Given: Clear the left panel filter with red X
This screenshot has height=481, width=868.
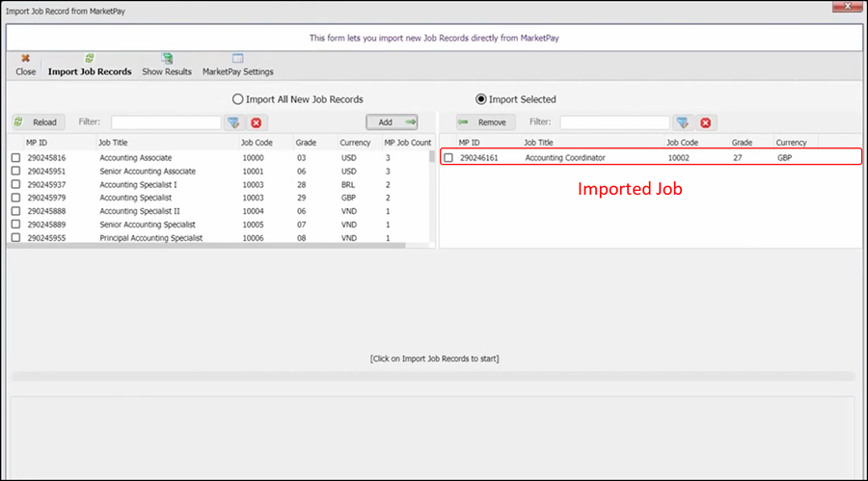Looking at the screenshot, I should click(256, 122).
